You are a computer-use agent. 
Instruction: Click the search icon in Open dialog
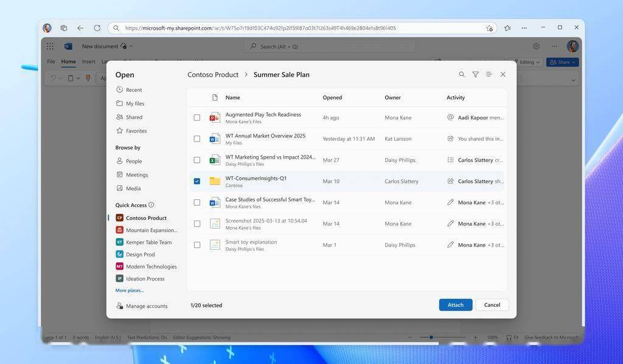pos(462,74)
